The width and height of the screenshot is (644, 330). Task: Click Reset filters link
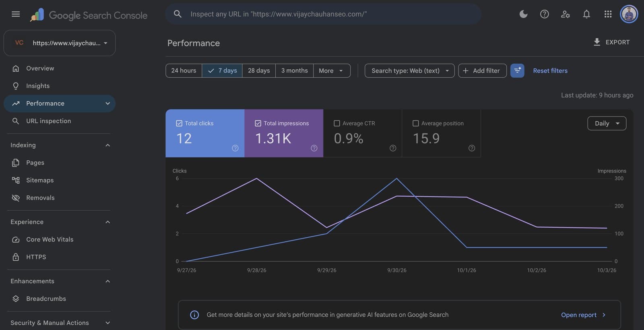tap(550, 71)
